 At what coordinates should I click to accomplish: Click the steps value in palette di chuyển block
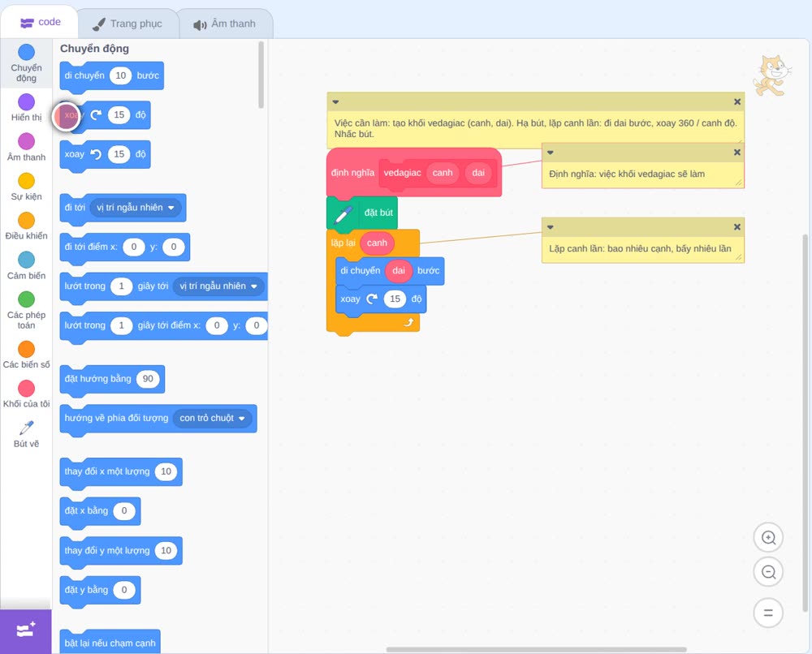121,75
